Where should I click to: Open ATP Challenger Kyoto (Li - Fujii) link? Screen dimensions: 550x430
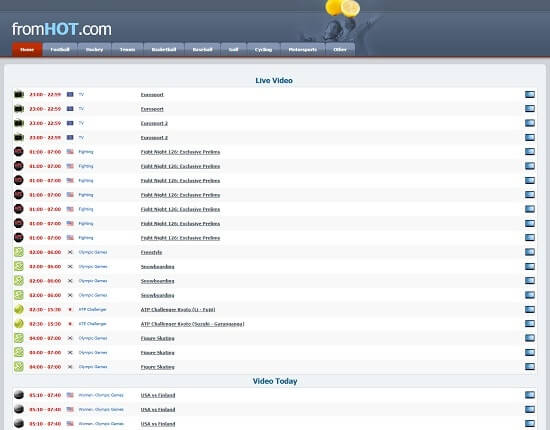click(x=178, y=310)
